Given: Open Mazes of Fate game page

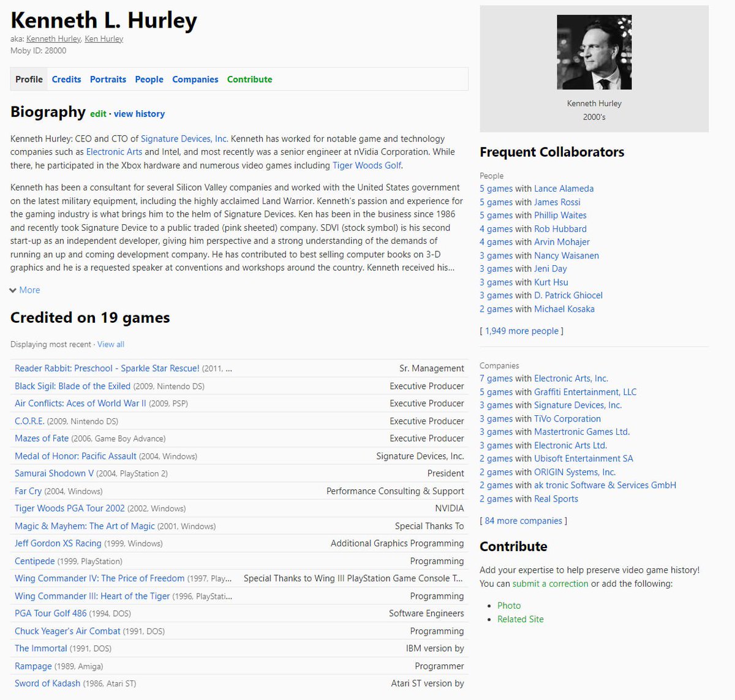Looking at the screenshot, I should click(42, 438).
